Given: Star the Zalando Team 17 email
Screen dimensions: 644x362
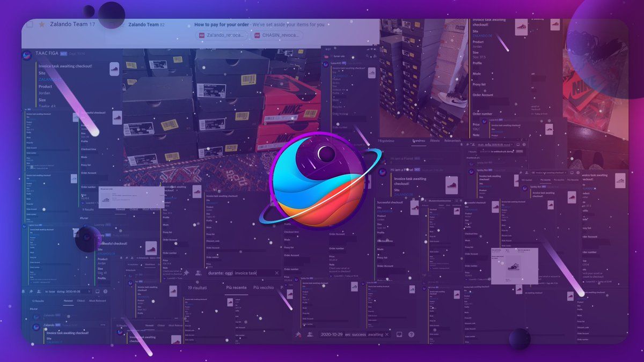Looking at the screenshot, I should (42, 25).
